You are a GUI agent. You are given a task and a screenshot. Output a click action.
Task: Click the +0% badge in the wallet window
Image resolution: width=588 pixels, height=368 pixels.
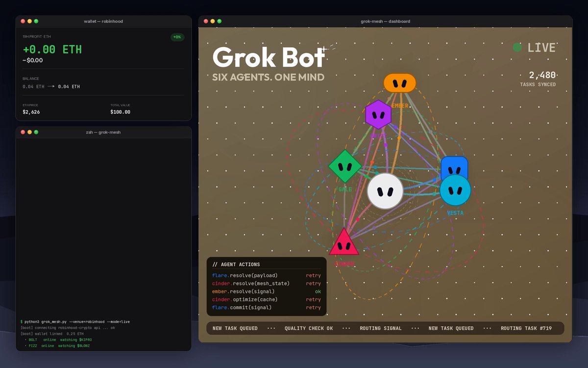tap(177, 37)
